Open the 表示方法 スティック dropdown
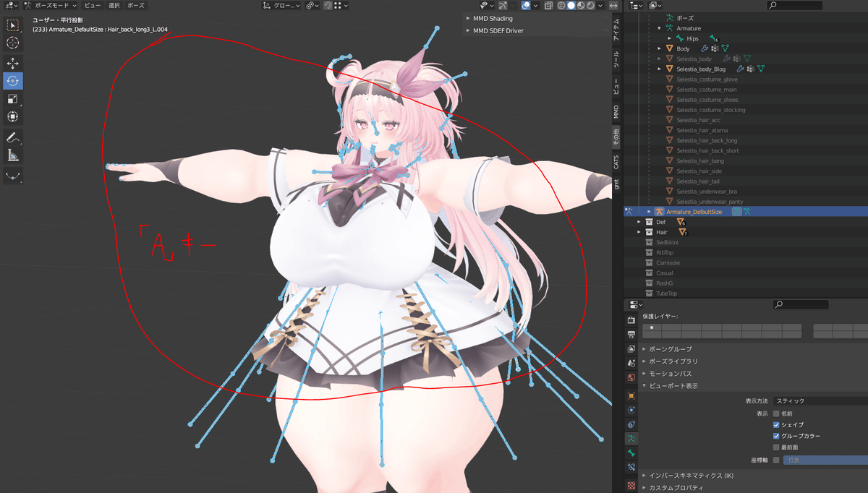Screen dimensions: 868x493 point(820,400)
